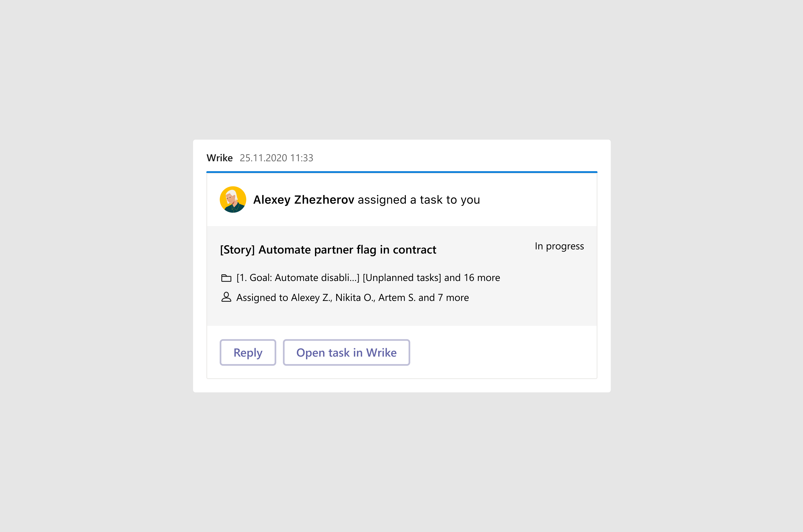803x532 pixels.
Task: Click the grey task details panel
Action: 402,276
